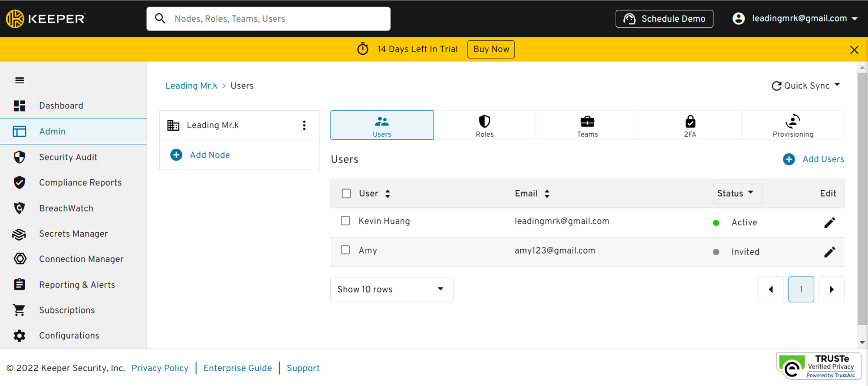This screenshot has width=868, height=386.
Task: Click the Buy Now button
Action: point(491,49)
